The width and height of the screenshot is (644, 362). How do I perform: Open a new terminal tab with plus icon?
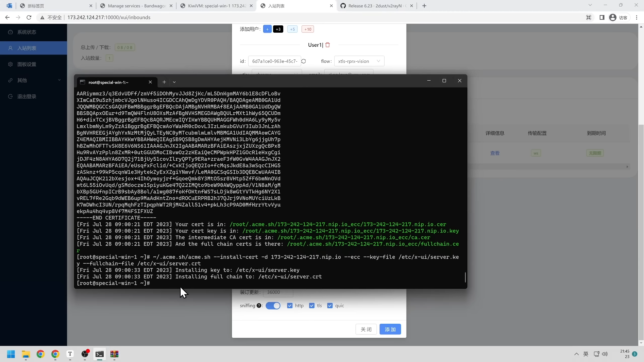[x=164, y=82]
